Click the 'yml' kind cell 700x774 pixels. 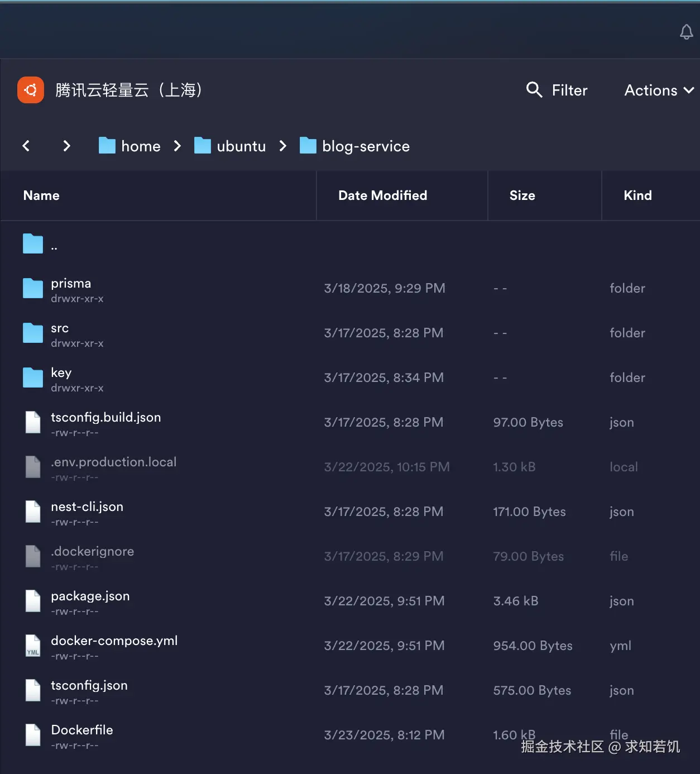(620, 646)
